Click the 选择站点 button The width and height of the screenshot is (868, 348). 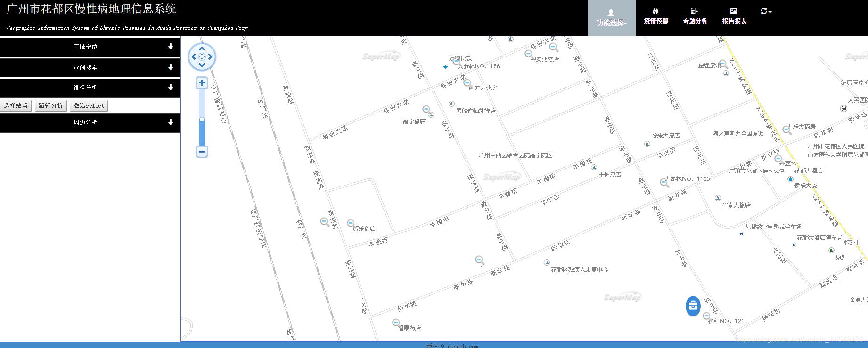pyautogui.click(x=16, y=105)
